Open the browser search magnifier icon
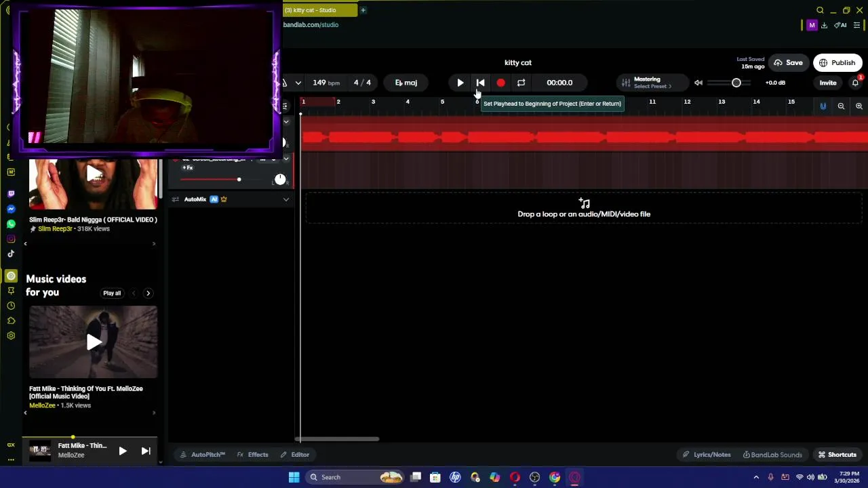The image size is (868, 488). coord(820,10)
